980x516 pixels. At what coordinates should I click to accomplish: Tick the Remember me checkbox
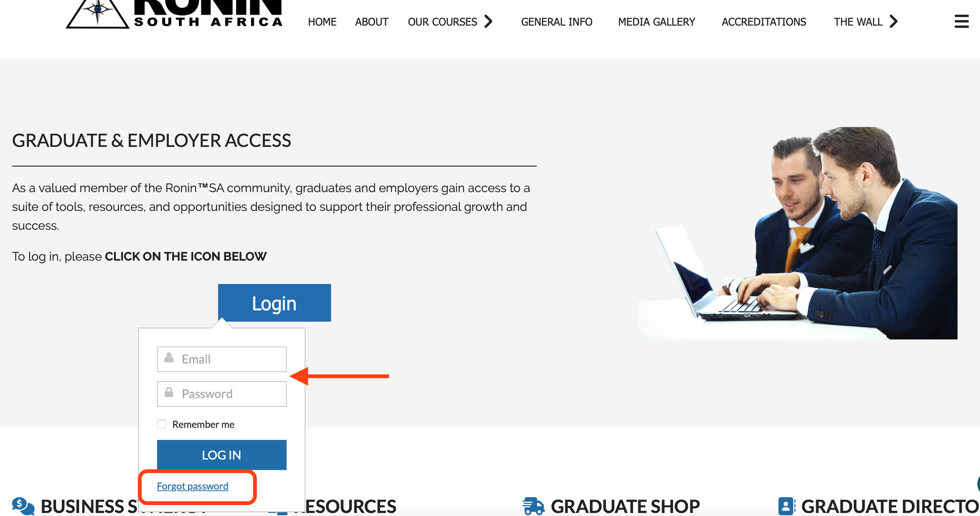(x=162, y=424)
